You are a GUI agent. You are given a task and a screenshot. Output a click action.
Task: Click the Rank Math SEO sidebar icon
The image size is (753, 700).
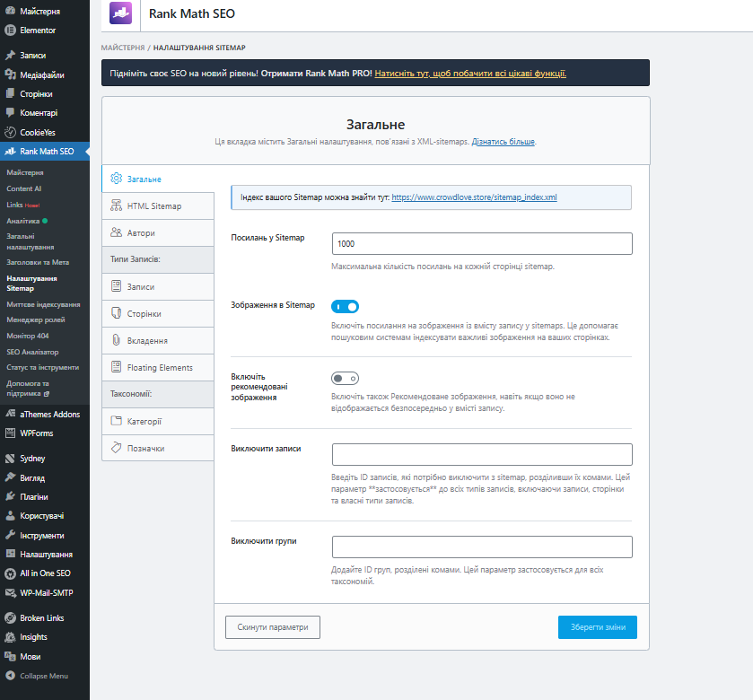[x=10, y=152]
